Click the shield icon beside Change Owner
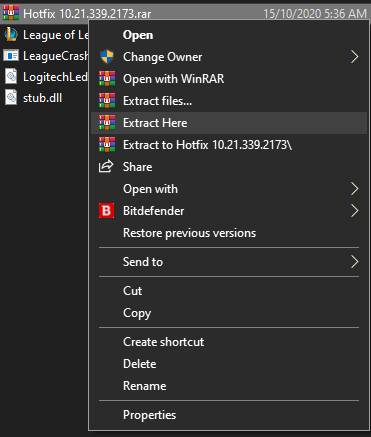371x437 pixels. (107, 57)
